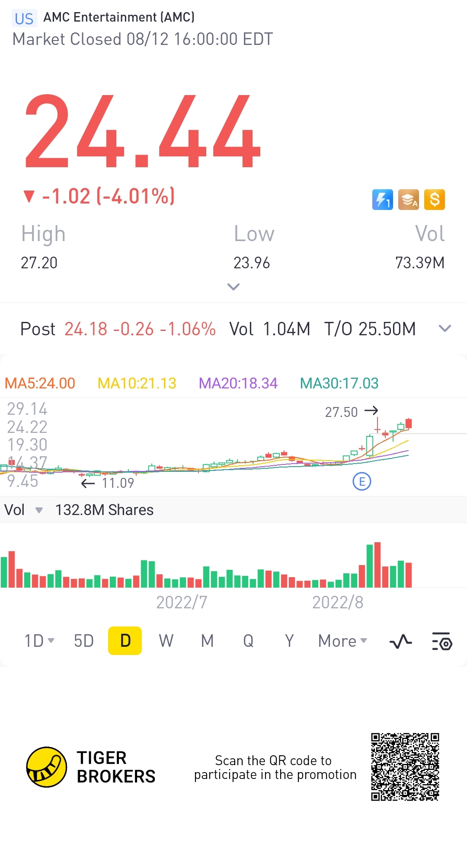Open the 1D intraday period dropdown

[x=39, y=641]
